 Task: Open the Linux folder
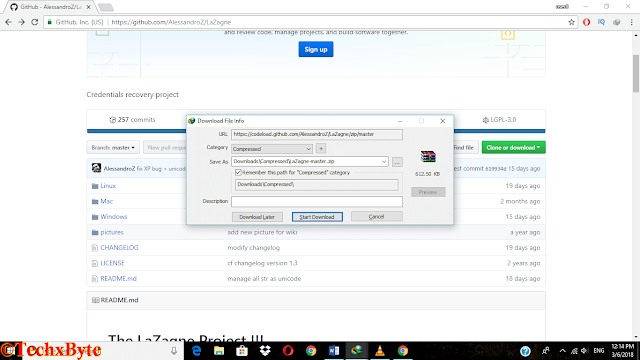[108, 186]
